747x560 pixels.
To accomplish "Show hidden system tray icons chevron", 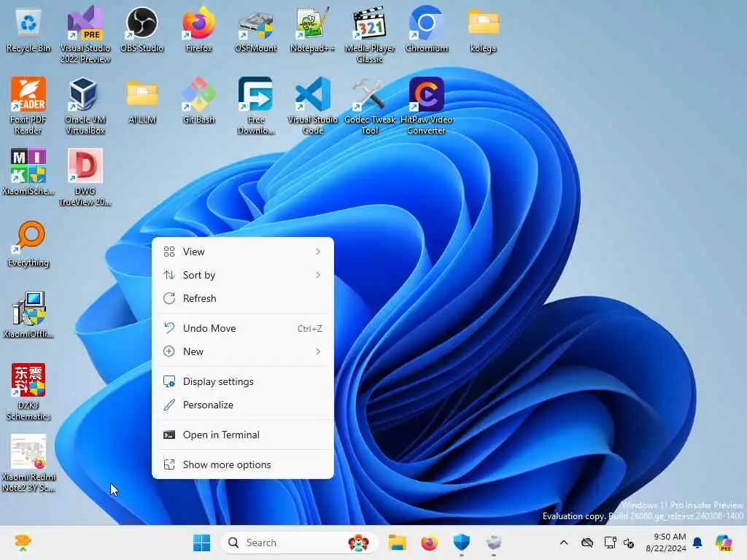I will [x=564, y=542].
